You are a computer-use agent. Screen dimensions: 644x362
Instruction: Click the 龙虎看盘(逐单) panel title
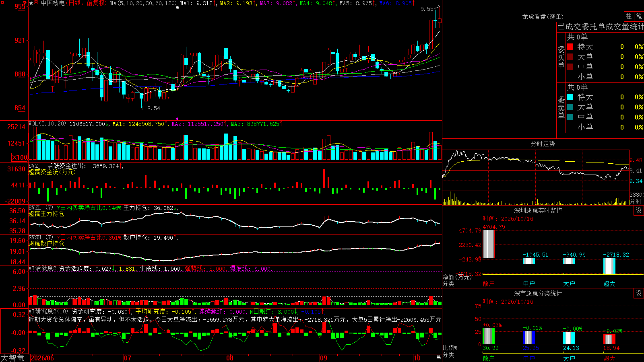[x=543, y=16]
